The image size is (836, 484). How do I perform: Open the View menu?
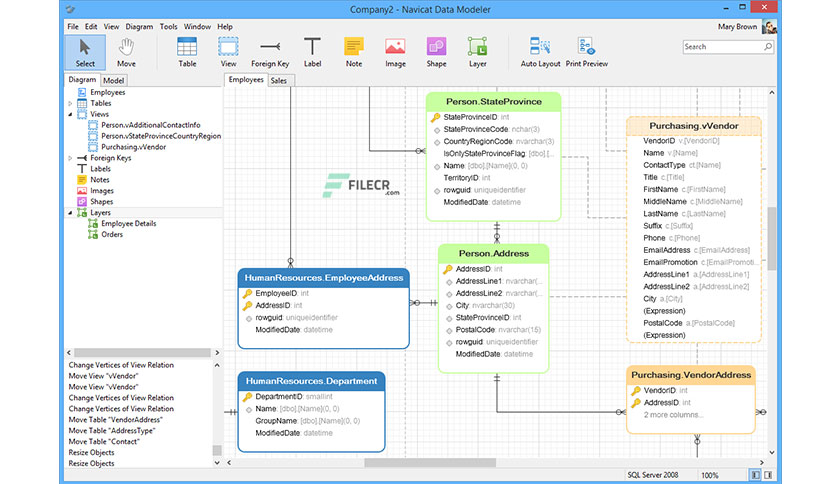[x=111, y=27]
